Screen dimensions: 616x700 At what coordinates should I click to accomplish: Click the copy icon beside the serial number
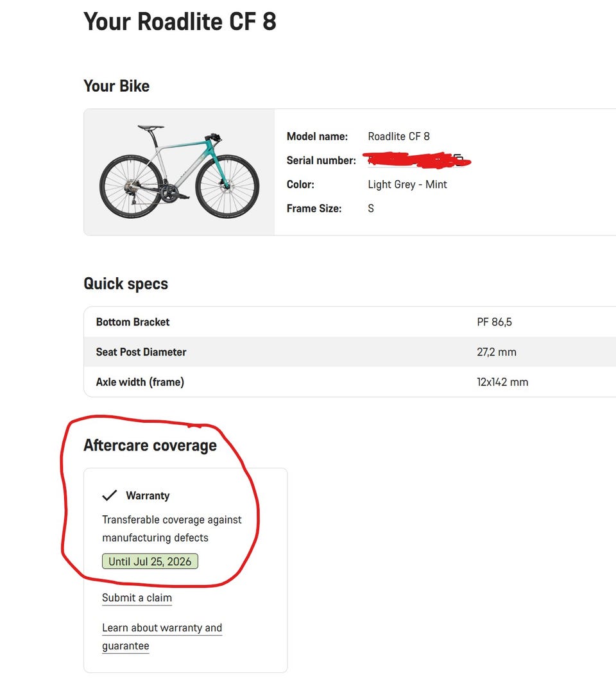click(x=458, y=157)
